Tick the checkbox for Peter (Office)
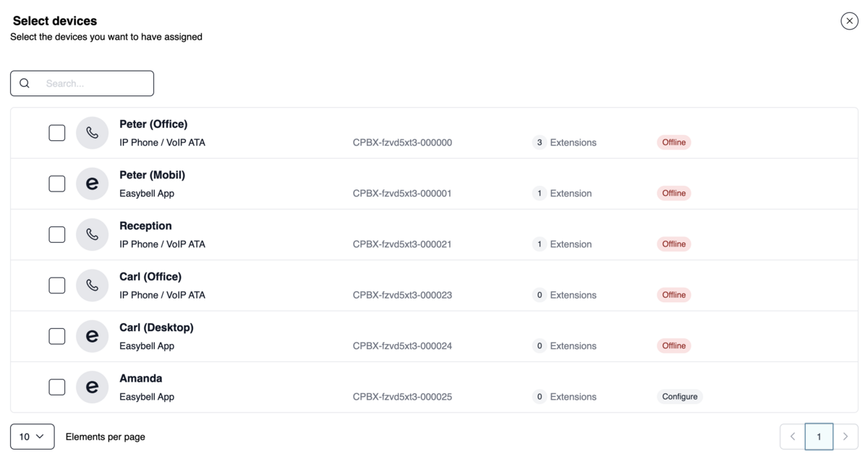 [57, 133]
